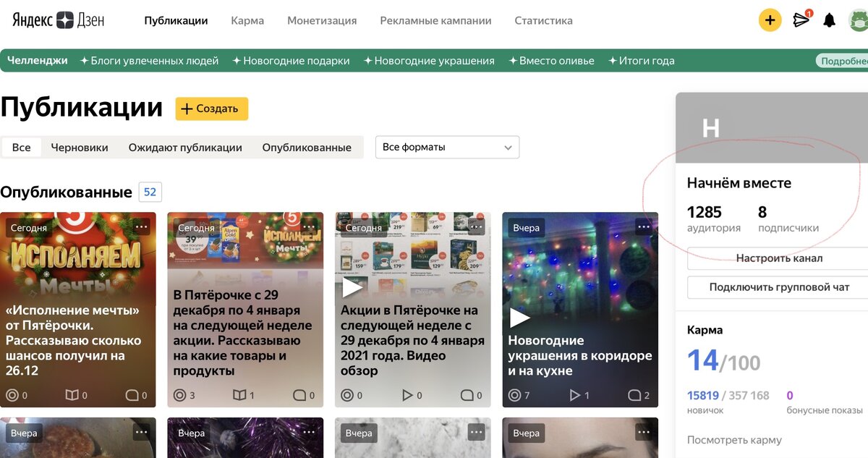Click the Создать button

(211, 109)
